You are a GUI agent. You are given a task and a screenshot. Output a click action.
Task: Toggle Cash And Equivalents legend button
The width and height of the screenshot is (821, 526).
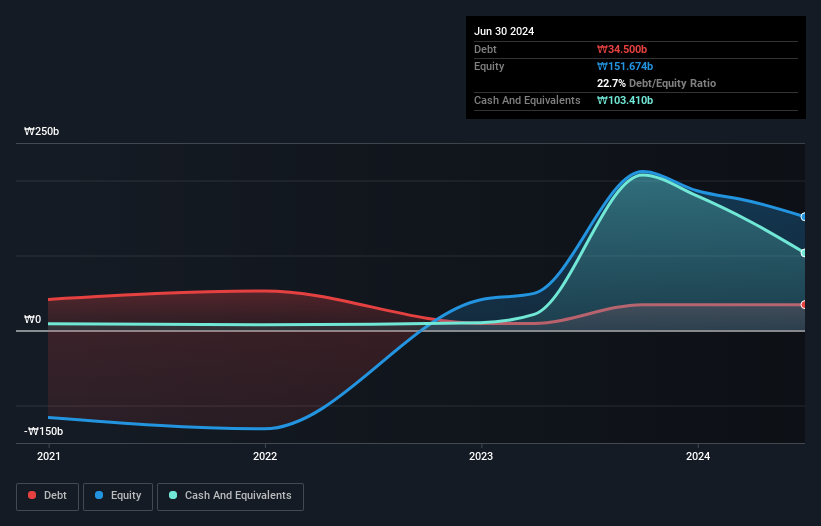230,496
